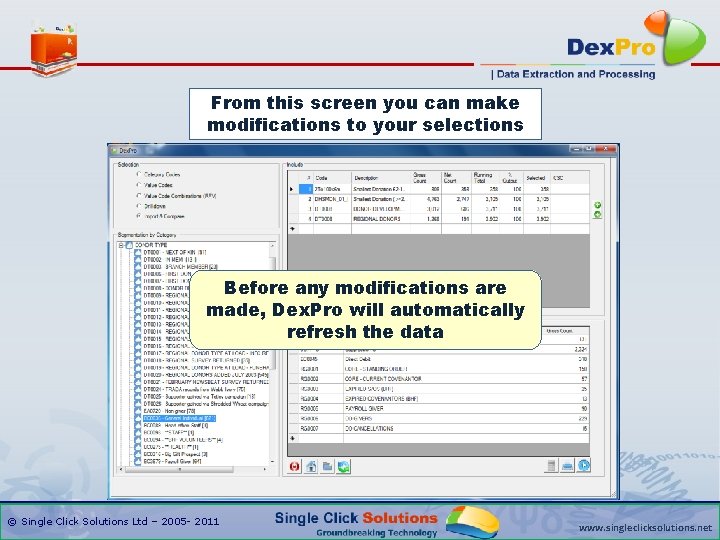The image size is (720, 540).
Task: Click the red stop icon in bottom toolbar
Action: coord(294,467)
